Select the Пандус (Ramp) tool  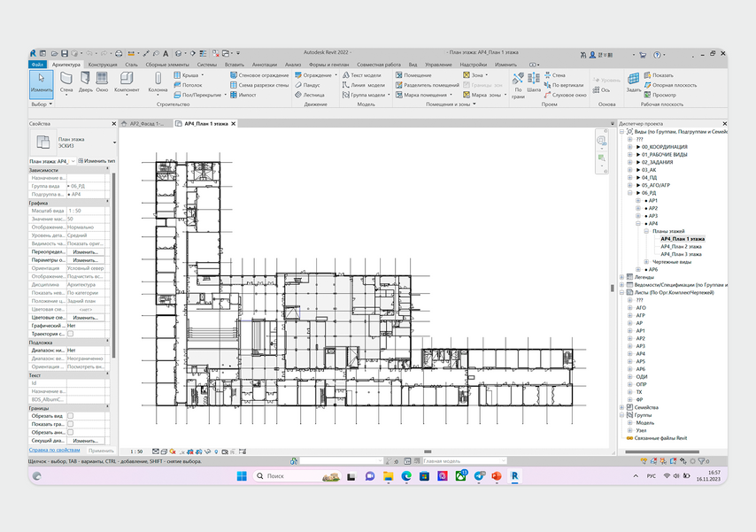307,85
